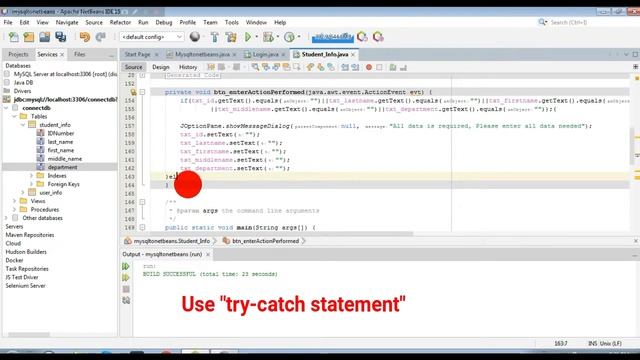The height and width of the screenshot is (360, 640).
Task: Open the Navigate menu
Action: pyautogui.click(x=67, y=22)
